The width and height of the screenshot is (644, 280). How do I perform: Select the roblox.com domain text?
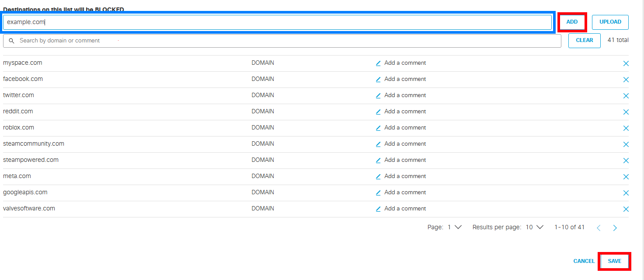pyautogui.click(x=18, y=128)
